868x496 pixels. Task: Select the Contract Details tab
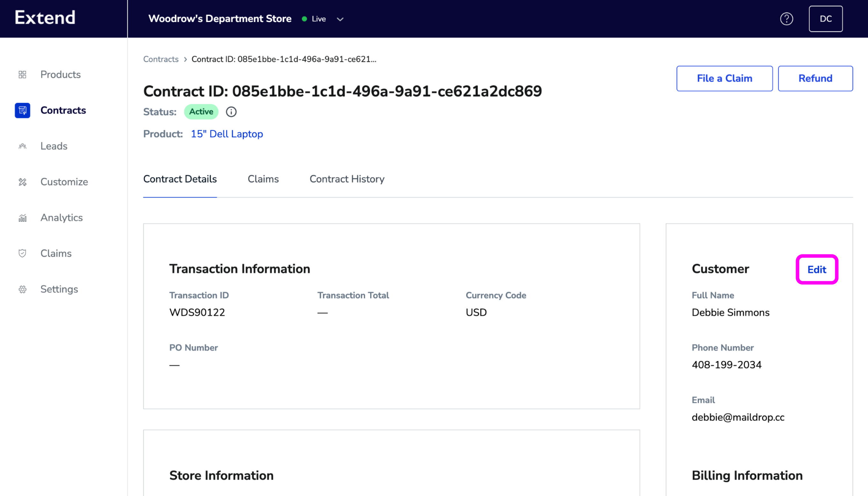point(180,179)
